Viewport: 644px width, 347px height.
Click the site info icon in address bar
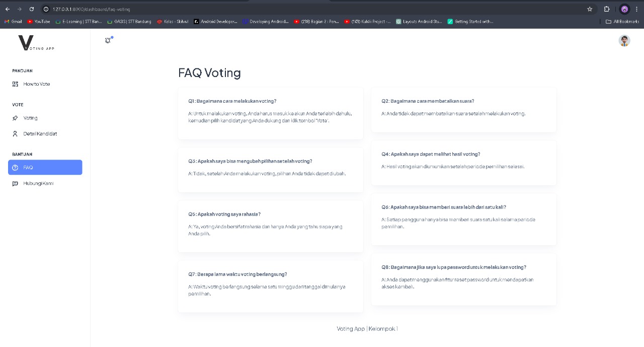[x=46, y=9]
